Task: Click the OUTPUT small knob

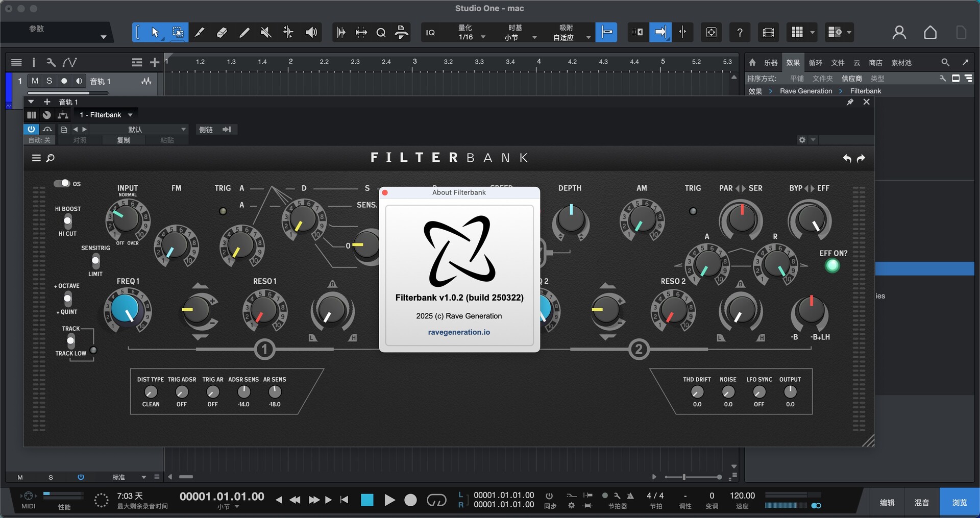Action: pos(790,392)
